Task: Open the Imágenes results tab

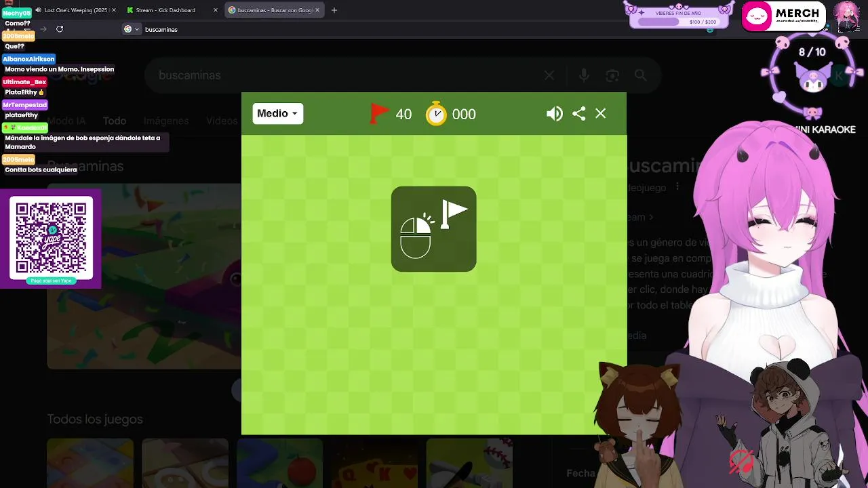Action: (x=166, y=121)
